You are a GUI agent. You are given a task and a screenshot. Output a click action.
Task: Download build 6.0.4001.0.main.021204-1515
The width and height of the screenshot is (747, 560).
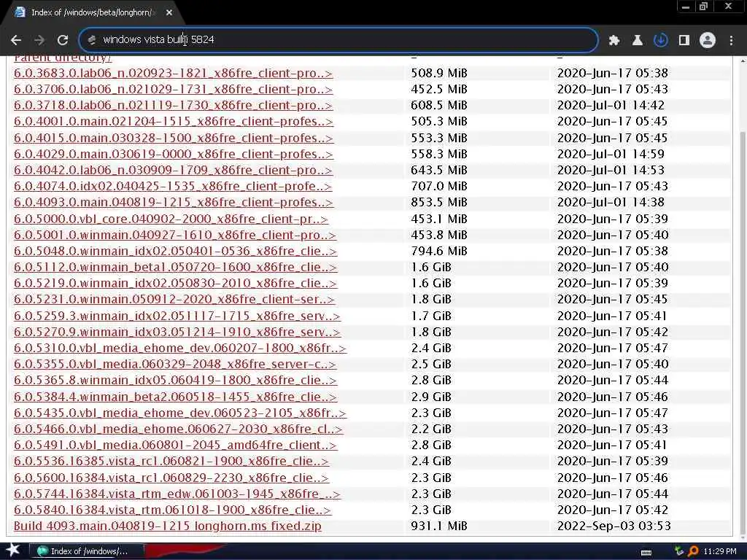click(174, 122)
